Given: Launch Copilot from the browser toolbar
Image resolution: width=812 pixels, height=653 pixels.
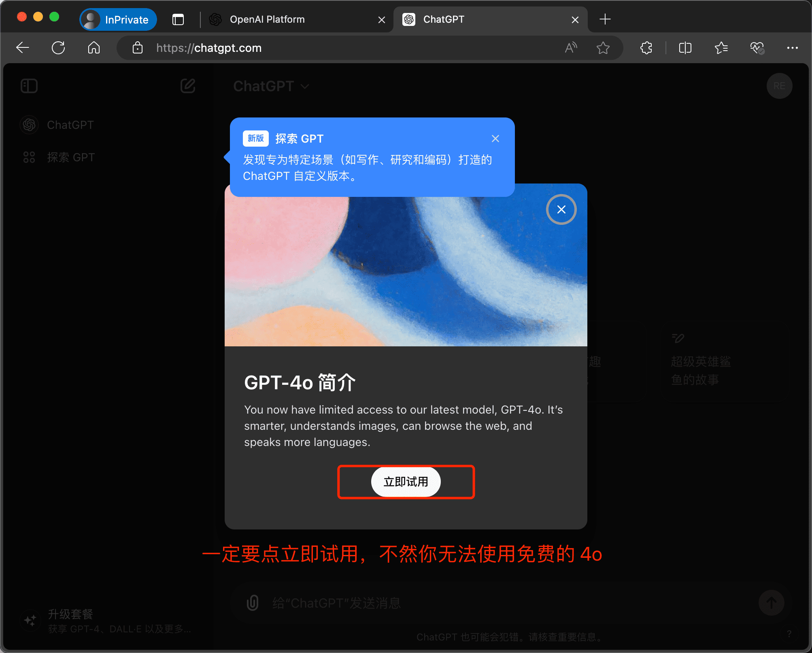Looking at the screenshot, I should tap(757, 47).
